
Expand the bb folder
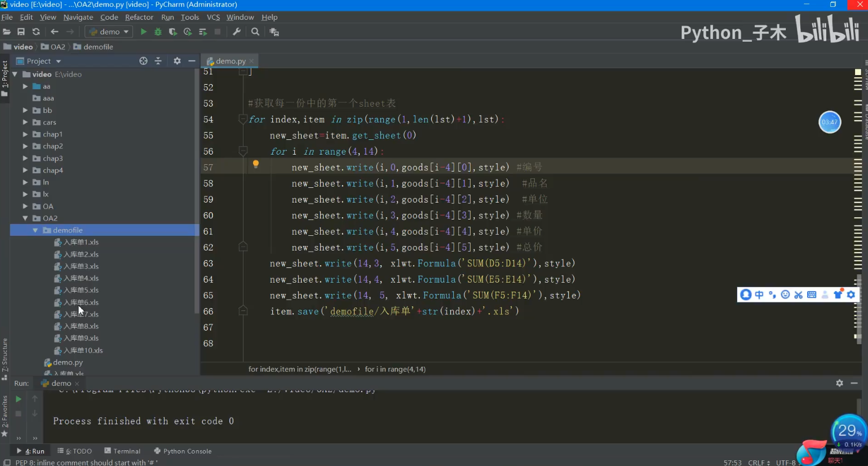(x=25, y=111)
